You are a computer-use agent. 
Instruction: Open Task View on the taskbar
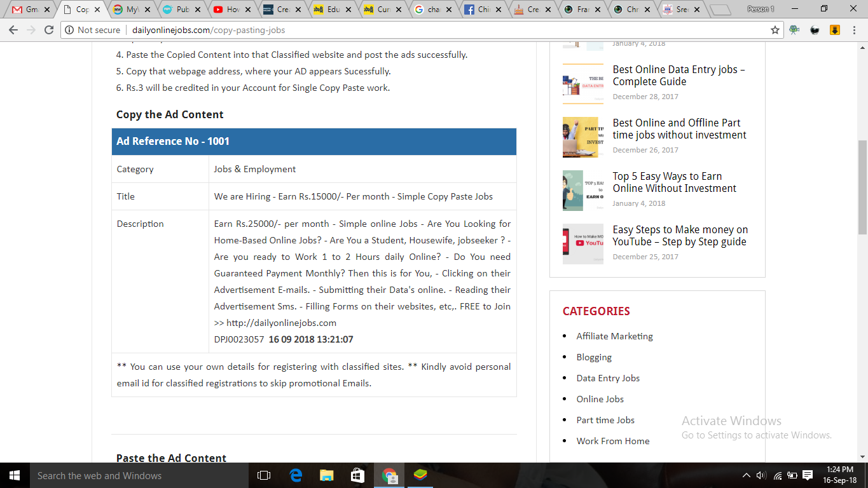tap(264, 475)
